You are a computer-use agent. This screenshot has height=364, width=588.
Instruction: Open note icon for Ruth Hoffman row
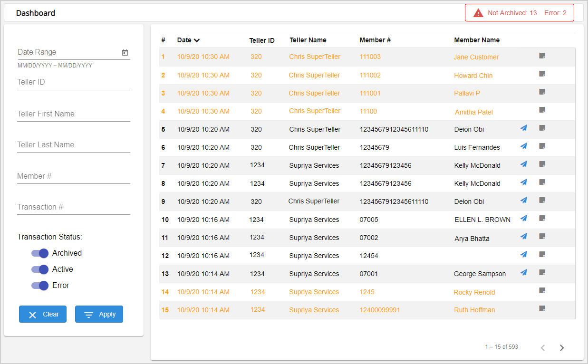[x=542, y=309]
